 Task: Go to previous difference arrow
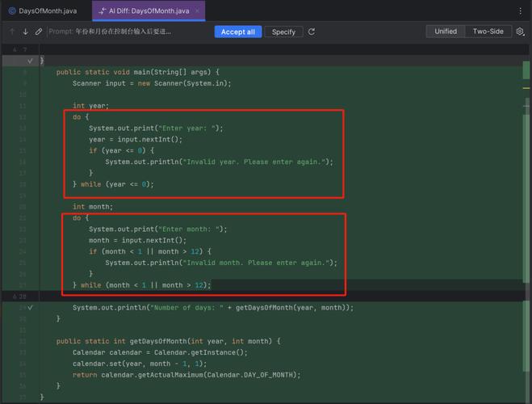12,32
